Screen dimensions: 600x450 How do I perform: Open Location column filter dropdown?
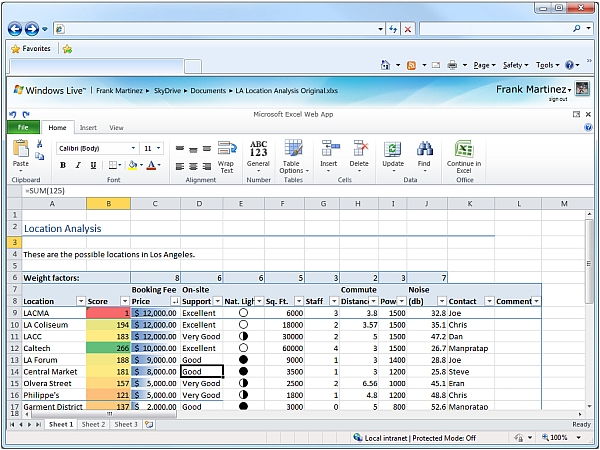coord(81,302)
